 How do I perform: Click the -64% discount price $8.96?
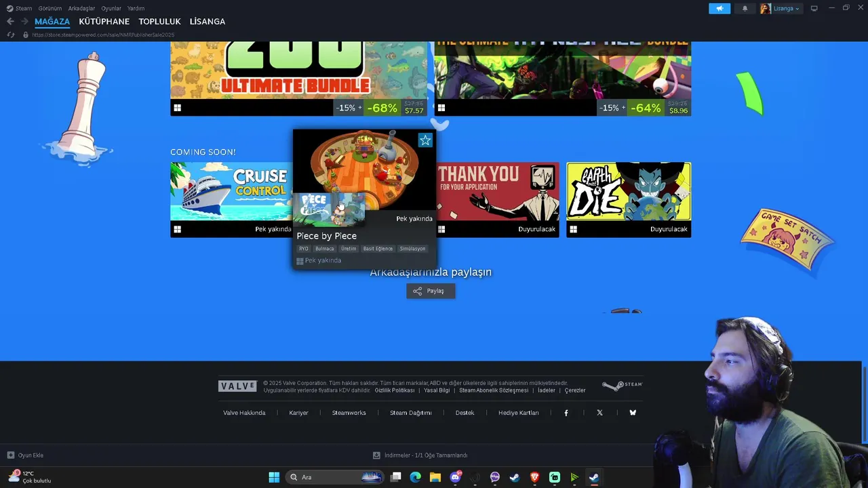[659, 108]
